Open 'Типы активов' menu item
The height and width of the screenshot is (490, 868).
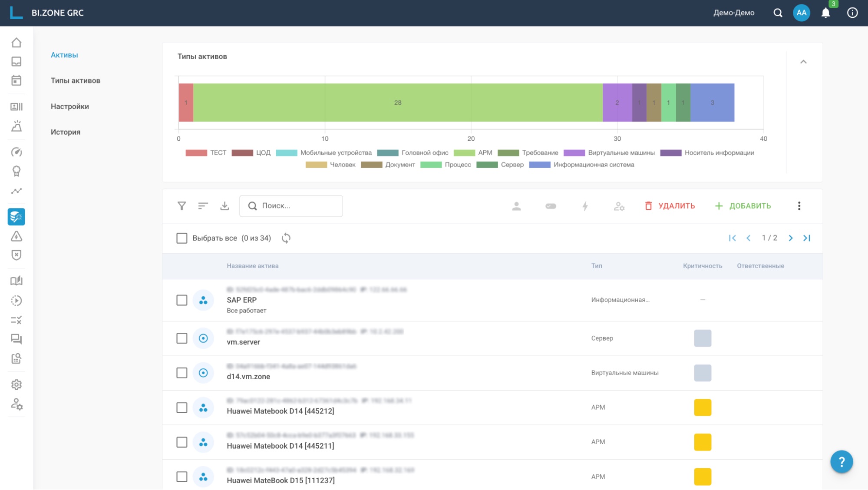pyautogui.click(x=76, y=81)
